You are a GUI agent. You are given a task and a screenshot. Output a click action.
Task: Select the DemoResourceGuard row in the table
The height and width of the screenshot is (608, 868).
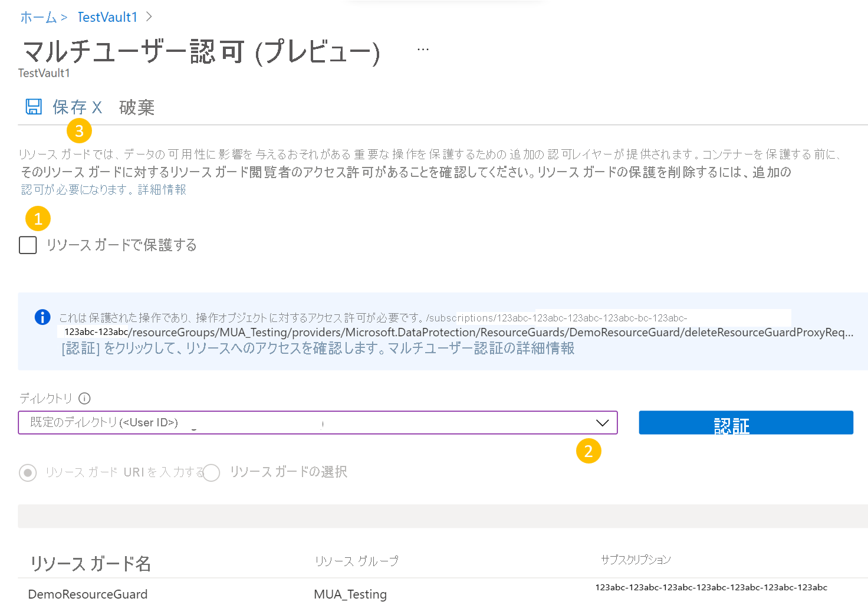pos(88,594)
